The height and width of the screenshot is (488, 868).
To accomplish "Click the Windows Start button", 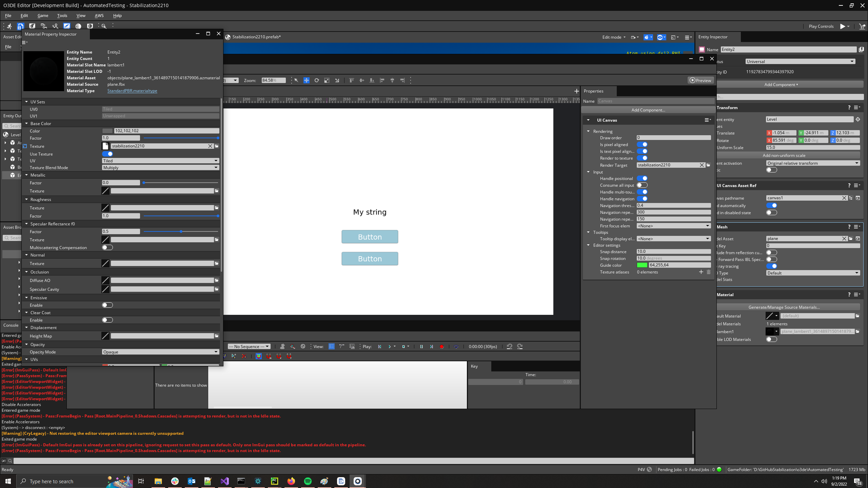I will (x=8, y=481).
